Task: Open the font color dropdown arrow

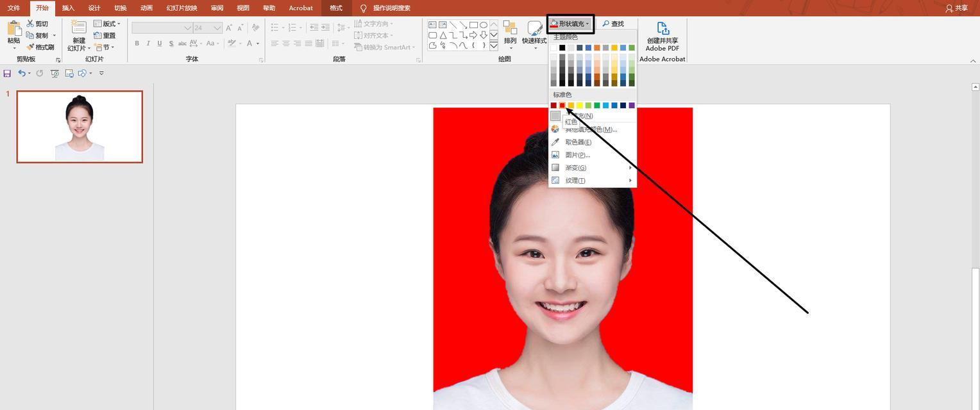Action: tap(258, 44)
